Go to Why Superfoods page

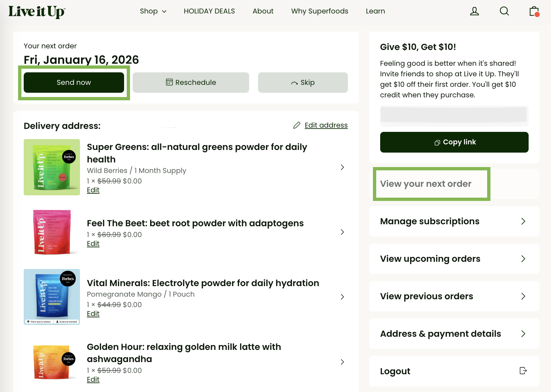pyautogui.click(x=319, y=11)
